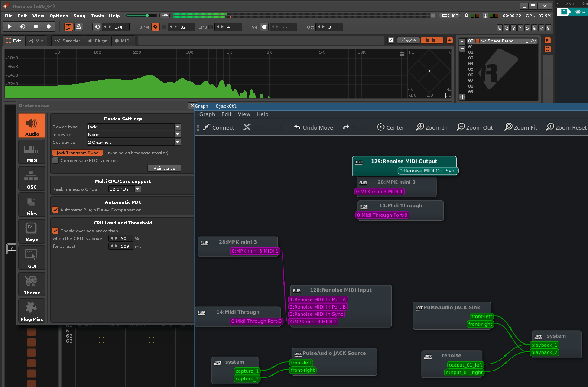Screen dimensions: 588x387
Task: Click the Redo arrow in QjackCtl toolbar
Action: (346, 127)
